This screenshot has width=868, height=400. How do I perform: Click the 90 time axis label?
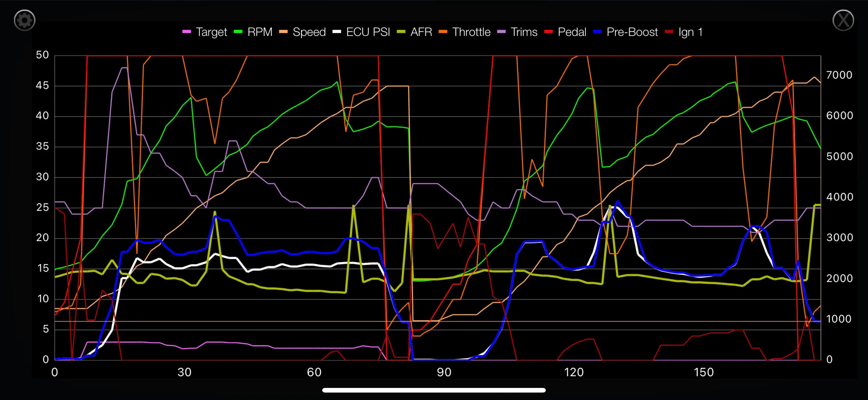click(x=444, y=372)
